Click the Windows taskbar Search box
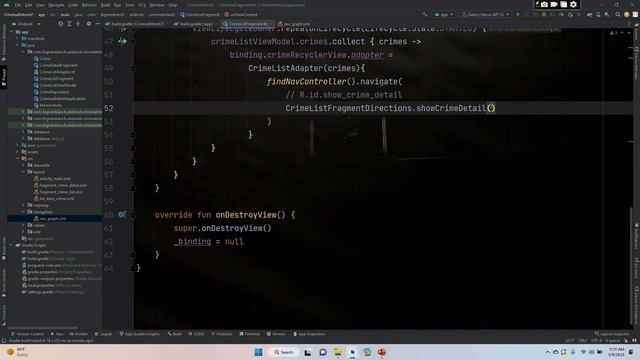Screen dimensions: 640x360 (284, 352)
